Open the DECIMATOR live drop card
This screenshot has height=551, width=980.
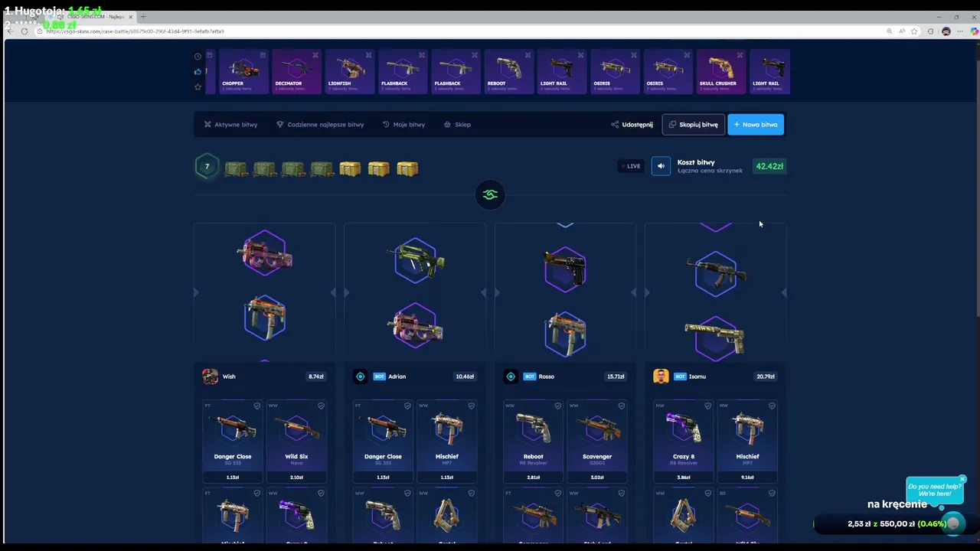click(x=296, y=72)
